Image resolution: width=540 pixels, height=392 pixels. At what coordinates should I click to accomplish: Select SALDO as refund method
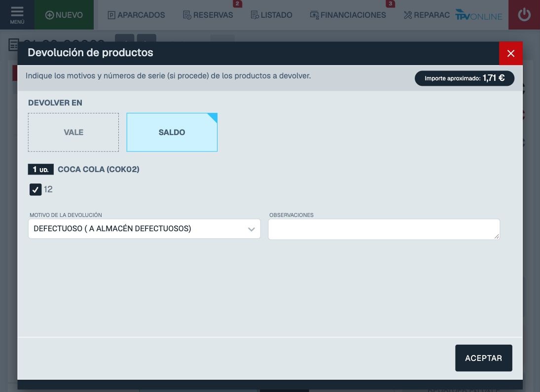[172, 132]
